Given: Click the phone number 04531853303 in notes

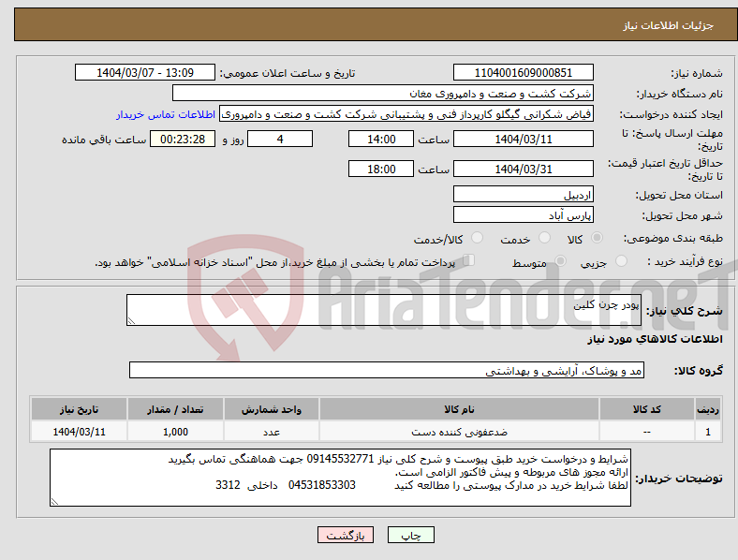Looking at the screenshot, I should click(x=322, y=485).
